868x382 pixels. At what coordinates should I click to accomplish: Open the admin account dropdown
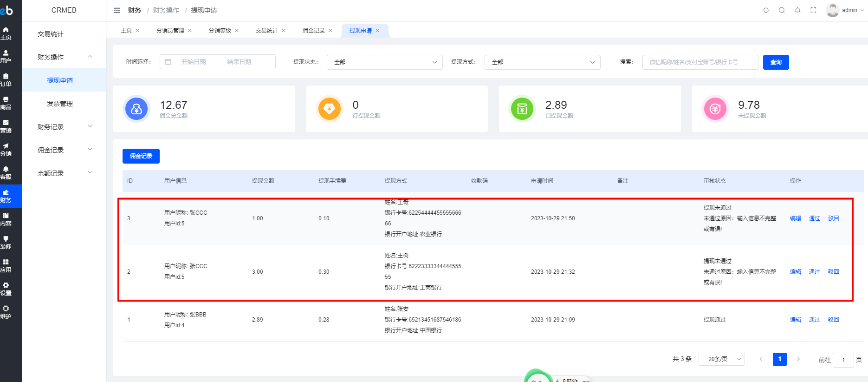[853, 10]
